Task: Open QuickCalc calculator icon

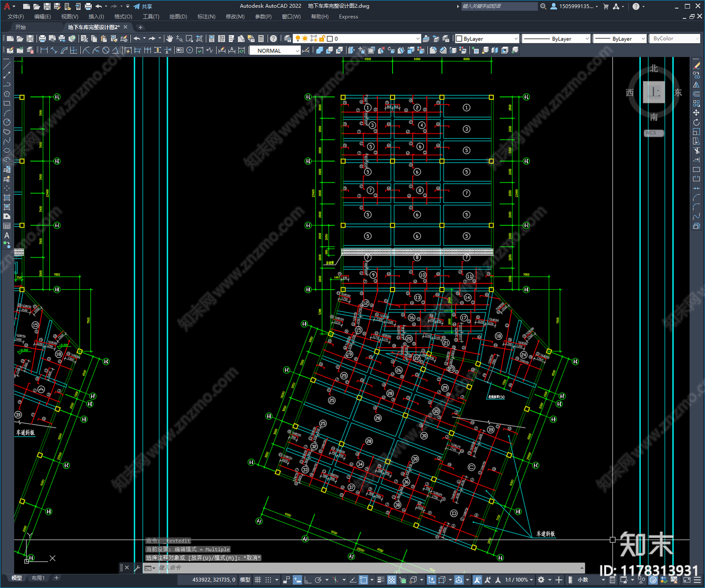Action: tap(261, 39)
